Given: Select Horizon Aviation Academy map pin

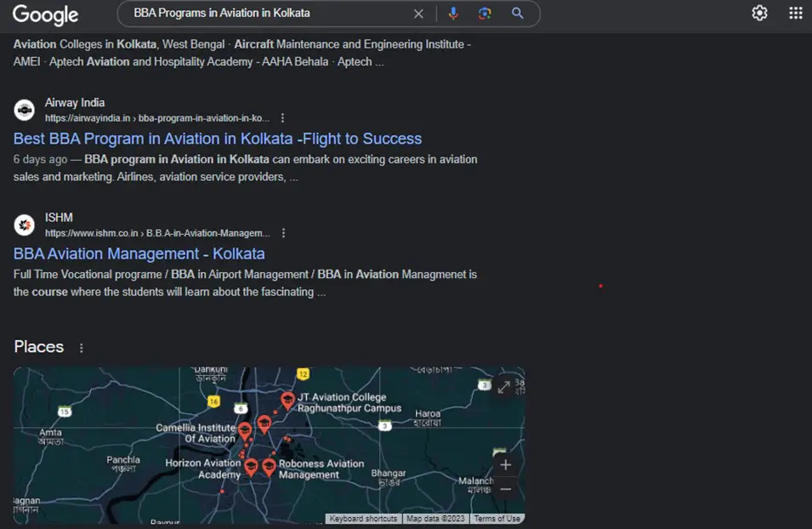Looking at the screenshot, I should click(251, 466).
